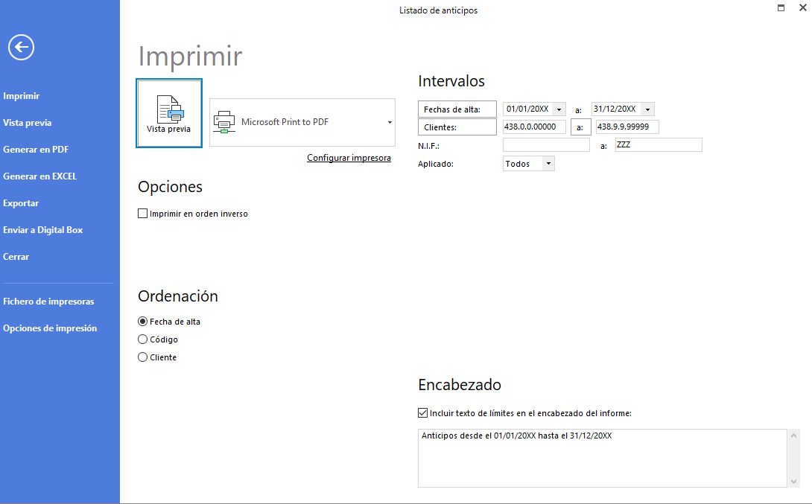Click the start date field 01/01/20XX
The height and width of the screenshot is (504, 812).
click(528, 109)
